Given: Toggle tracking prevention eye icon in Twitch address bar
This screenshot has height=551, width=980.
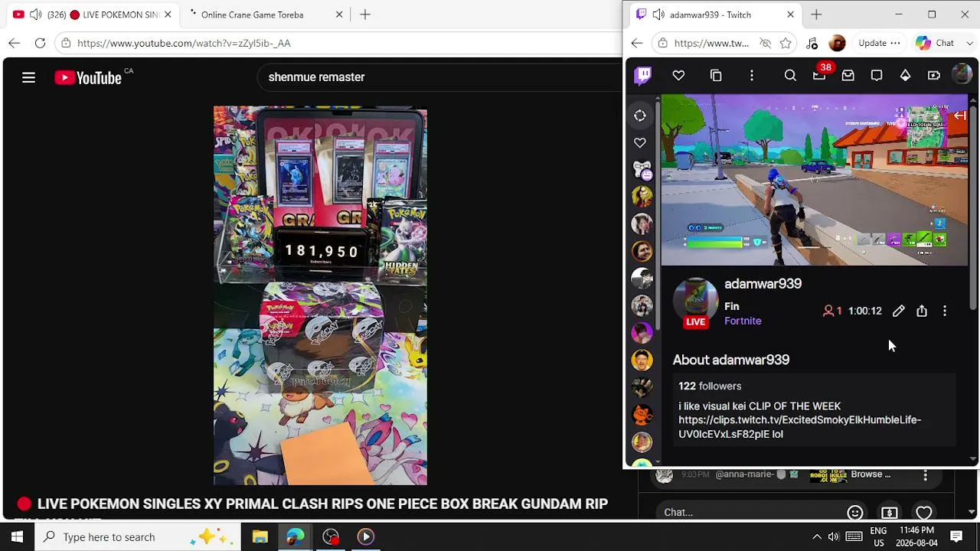Looking at the screenshot, I should point(765,43).
